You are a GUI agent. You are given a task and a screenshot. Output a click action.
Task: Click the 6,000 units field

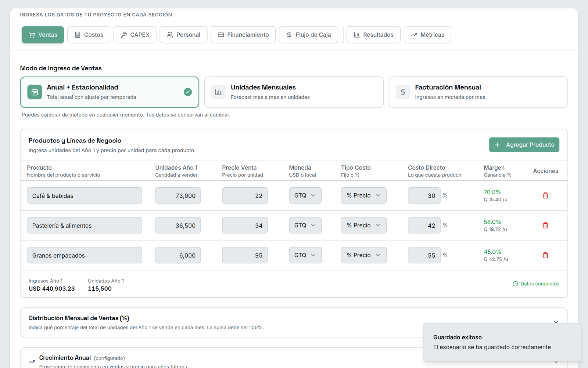point(178,255)
